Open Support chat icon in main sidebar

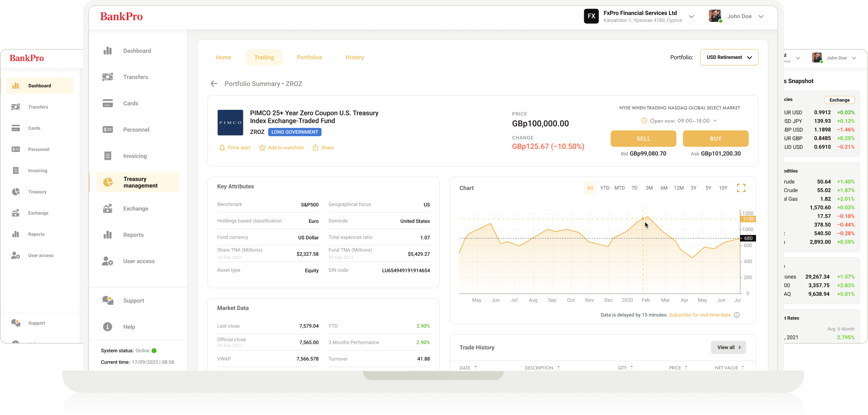(x=108, y=300)
